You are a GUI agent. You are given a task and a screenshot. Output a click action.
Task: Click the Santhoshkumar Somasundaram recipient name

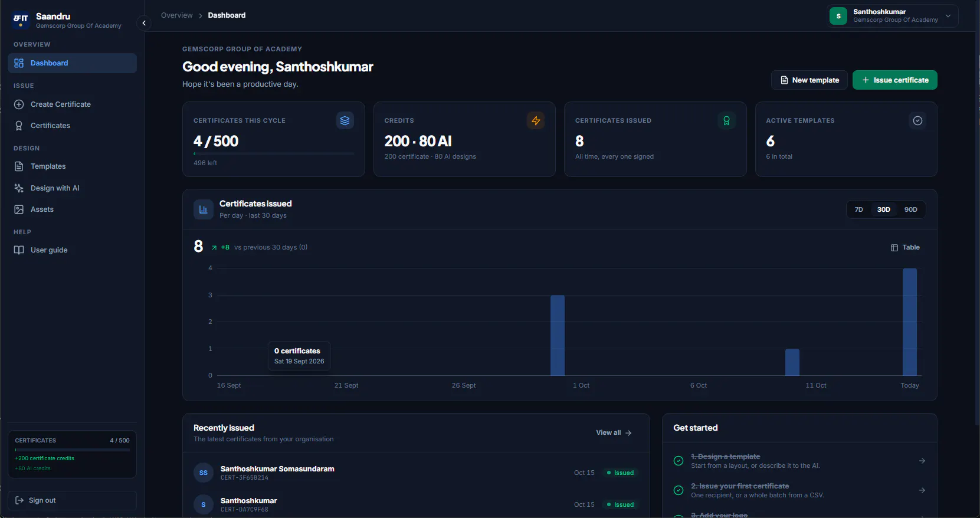277,469
